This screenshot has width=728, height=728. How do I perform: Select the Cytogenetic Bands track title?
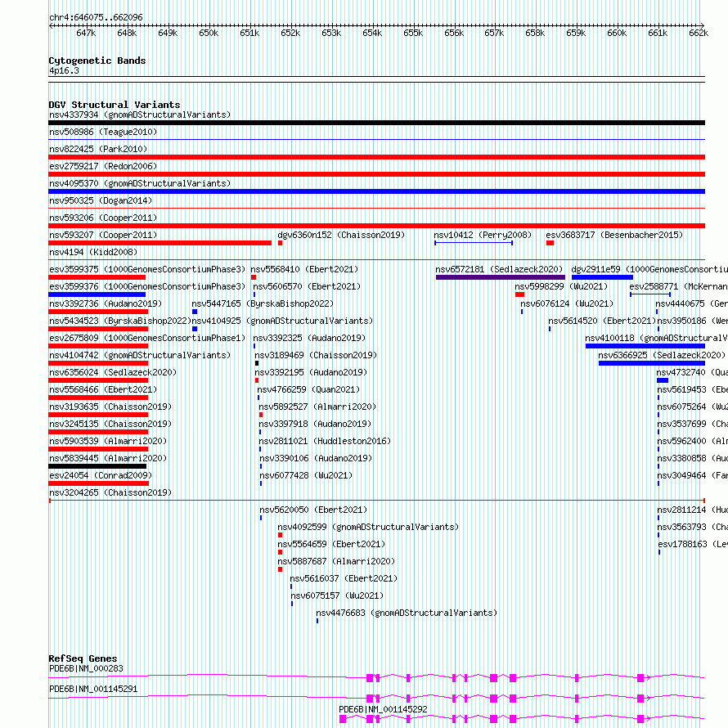97,61
